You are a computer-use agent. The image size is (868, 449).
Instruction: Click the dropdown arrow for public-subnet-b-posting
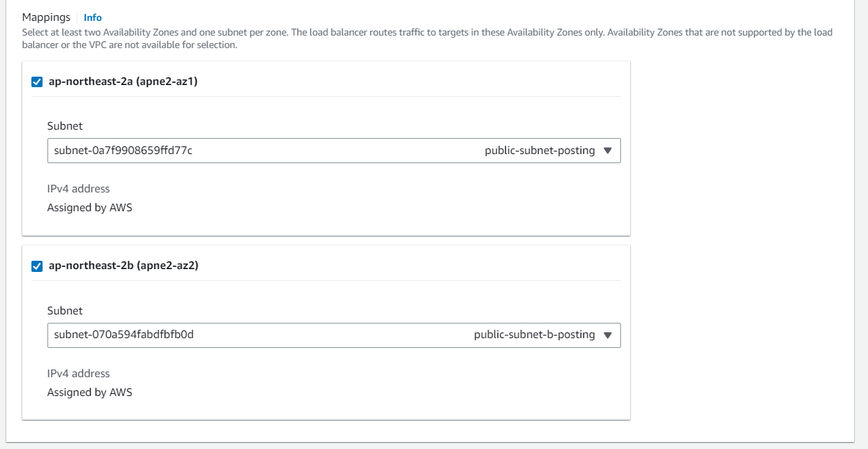pyautogui.click(x=607, y=335)
